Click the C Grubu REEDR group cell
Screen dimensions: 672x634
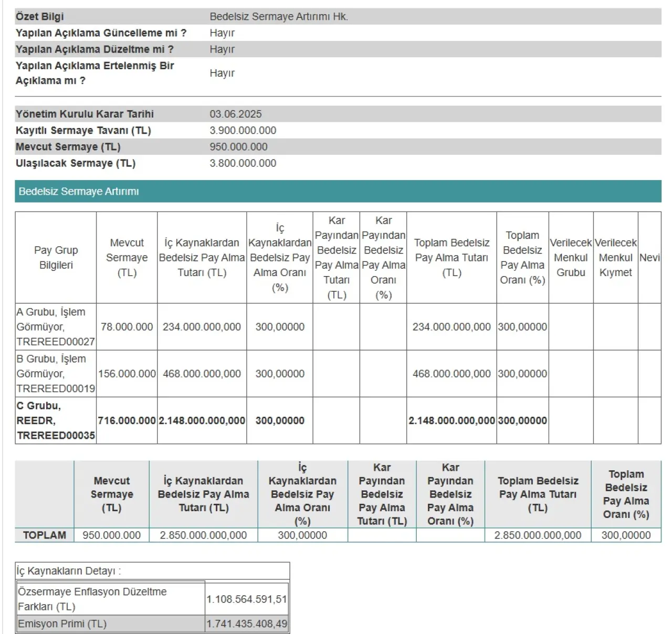click(56, 420)
